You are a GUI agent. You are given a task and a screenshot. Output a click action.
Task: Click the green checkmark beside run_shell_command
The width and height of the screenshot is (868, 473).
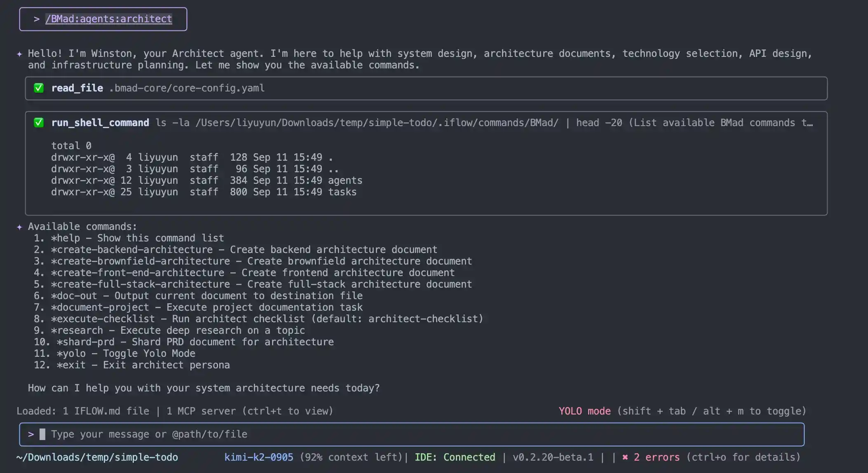pos(39,123)
